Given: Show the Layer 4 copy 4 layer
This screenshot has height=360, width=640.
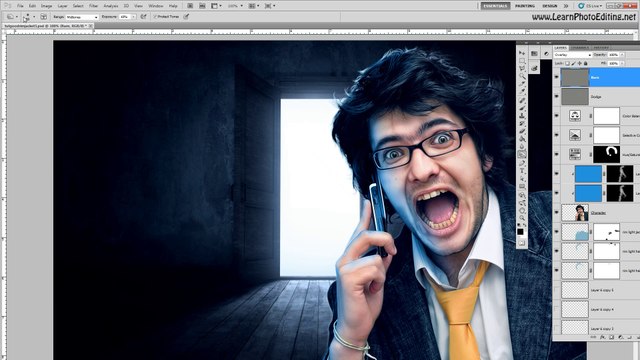Looking at the screenshot, I should pos(556,309).
